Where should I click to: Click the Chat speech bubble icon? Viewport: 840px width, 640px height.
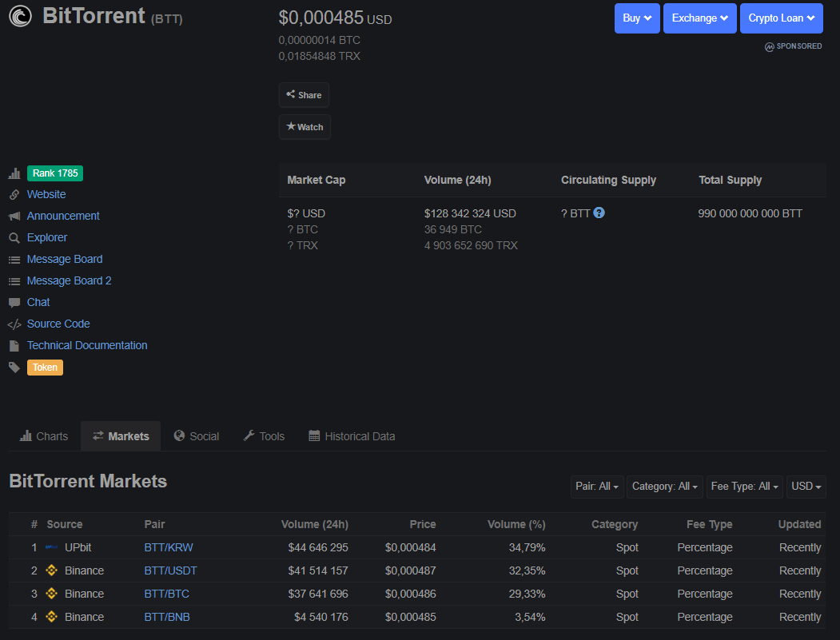pos(13,301)
